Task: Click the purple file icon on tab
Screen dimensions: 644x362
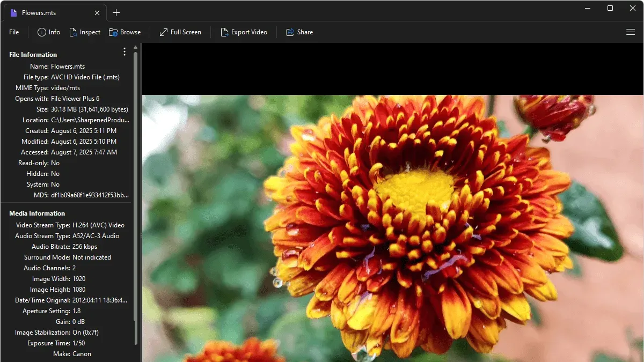Action: pos(14,12)
